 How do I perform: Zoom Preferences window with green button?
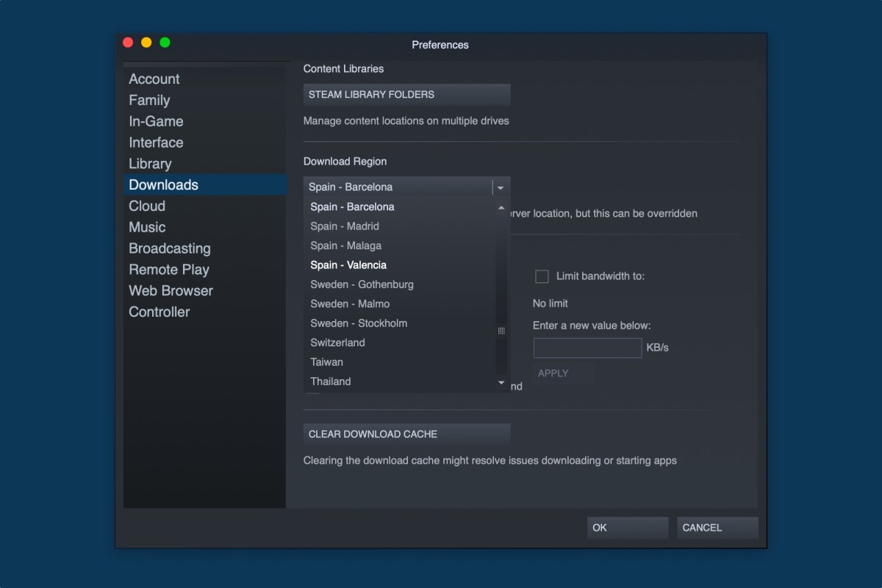coord(165,43)
